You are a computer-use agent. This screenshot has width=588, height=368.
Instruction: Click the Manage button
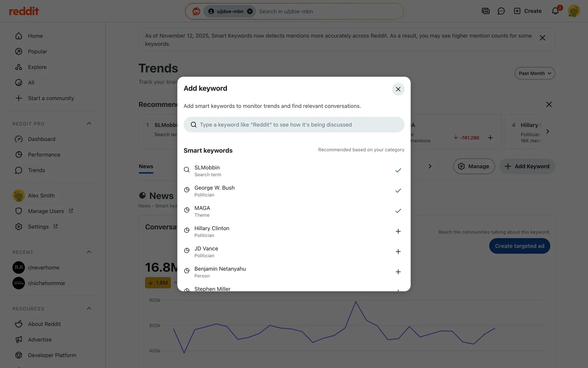click(474, 166)
